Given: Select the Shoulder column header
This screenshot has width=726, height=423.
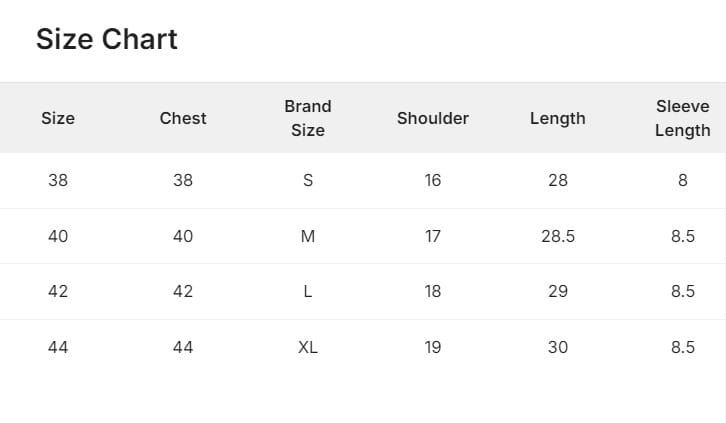Looking at the screenshot, I should point(433,118).
